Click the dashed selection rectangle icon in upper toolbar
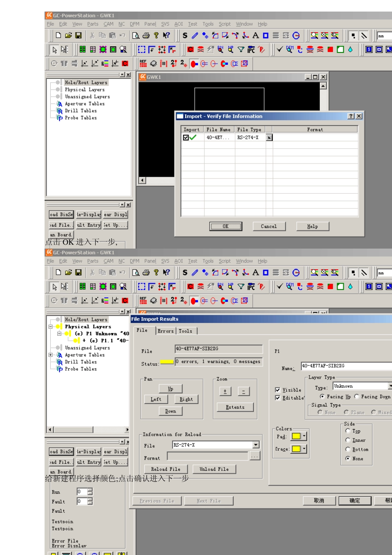Screen dimensions: 392x555 point(142,50)
